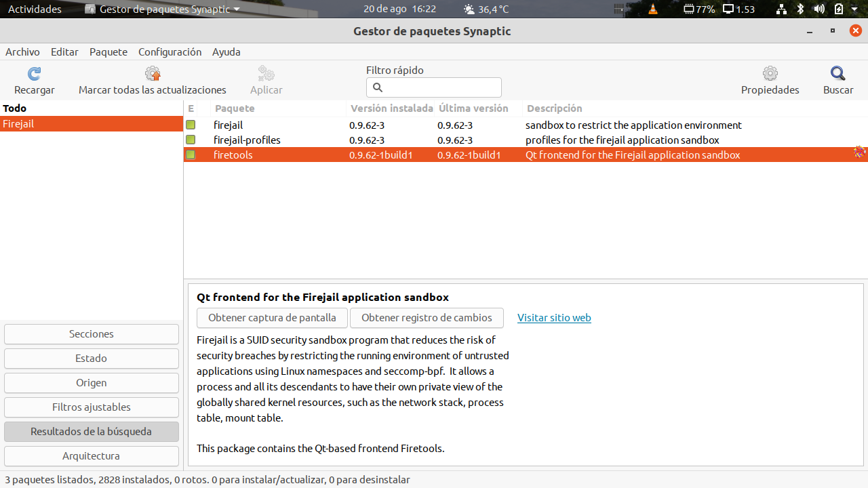Click firetools installed version 0.9.62-1build1
This screenshot has width=868, height=488.
380,155
